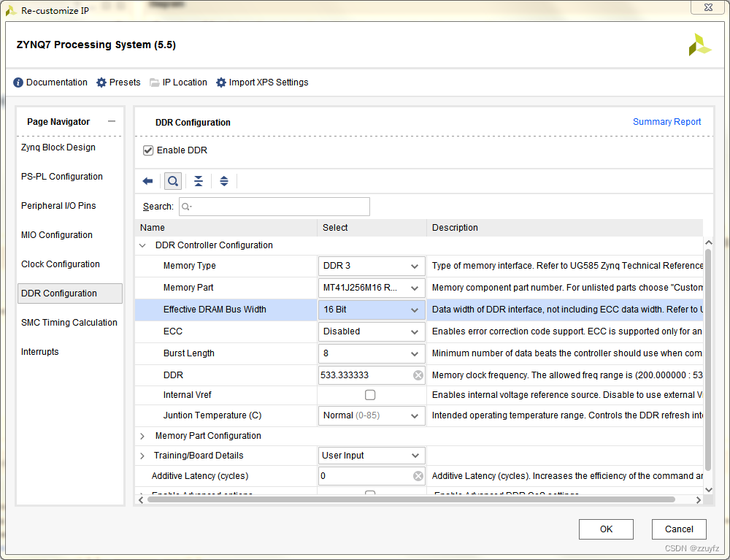730x560 pixels.
Task: Open Presets gear icon
Action: [x=101, y=83]
